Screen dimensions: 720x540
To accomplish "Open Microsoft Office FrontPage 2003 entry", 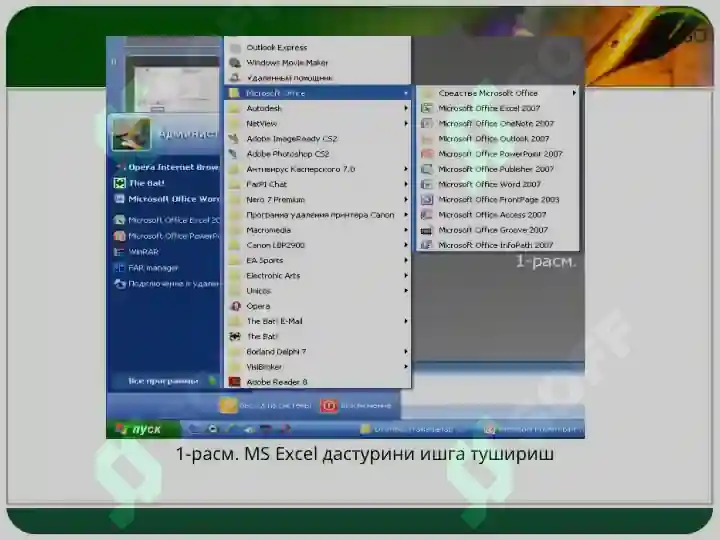I will 497,199.
